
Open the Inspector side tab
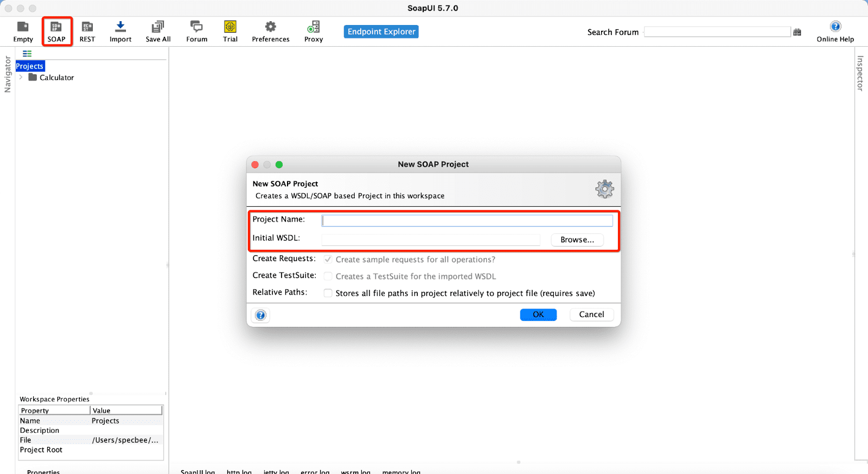click(x=860, y=73)
